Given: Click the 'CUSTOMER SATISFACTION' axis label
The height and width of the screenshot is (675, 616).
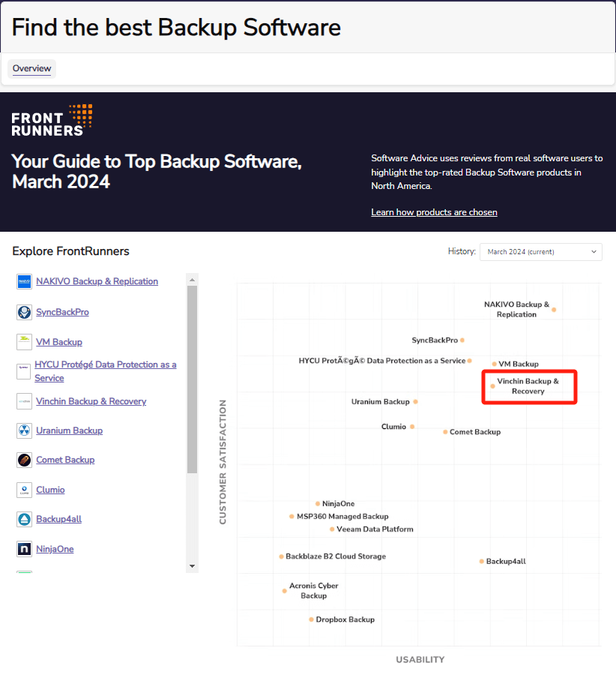Looking at the screenshot, I should click(x=223, y=462).
